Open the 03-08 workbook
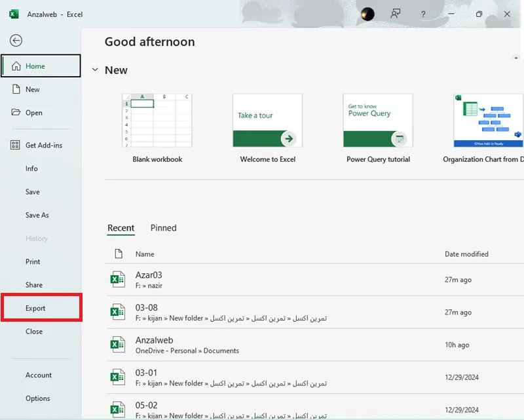Image resolution: width=524 pixels, height=420 pixels. pos(314,313)
